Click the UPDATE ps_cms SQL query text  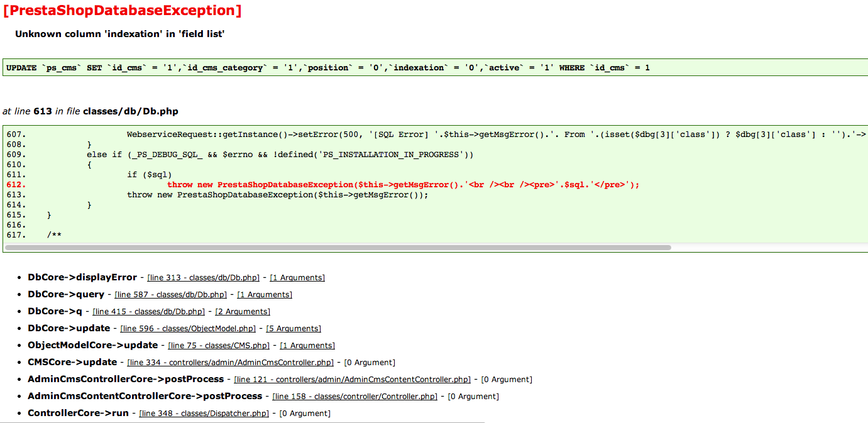point(328,67)
